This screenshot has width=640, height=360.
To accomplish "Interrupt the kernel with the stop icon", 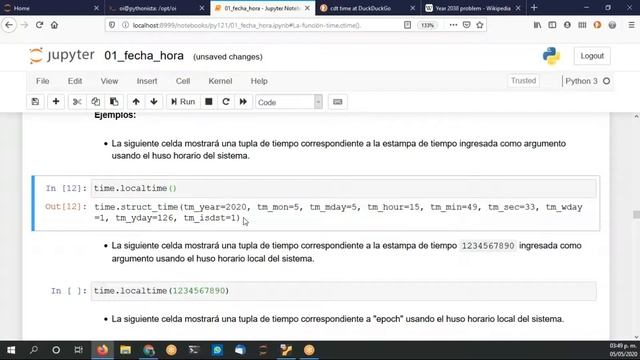I will point(209,102).
